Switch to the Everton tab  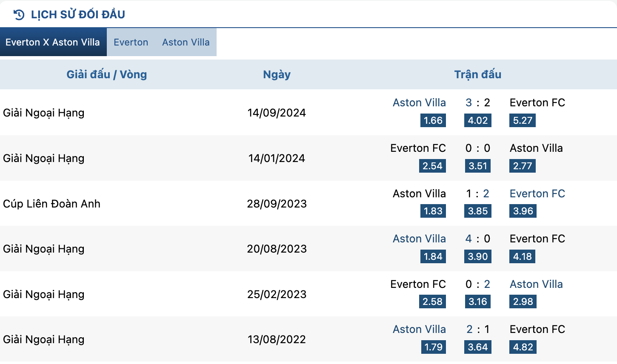point(131,42)
